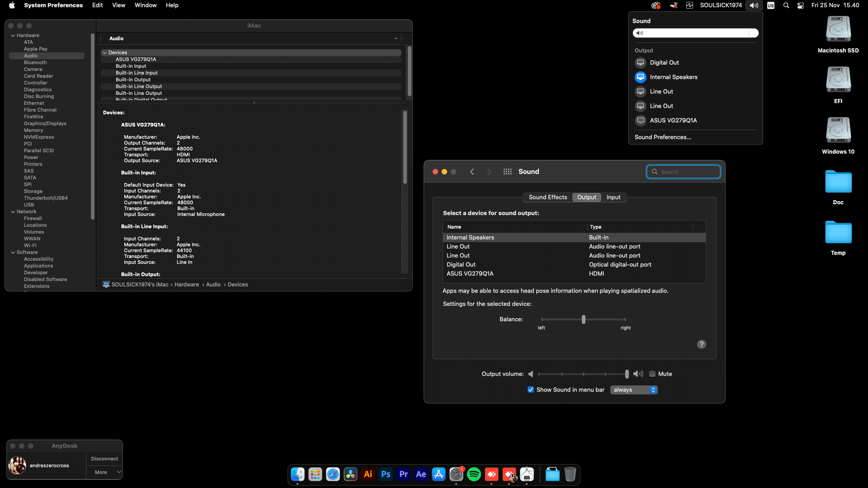This screenshot has height=488, width=868.
Task: Select ASUS VG279Q1A in Sound menu
Action: 695,120
